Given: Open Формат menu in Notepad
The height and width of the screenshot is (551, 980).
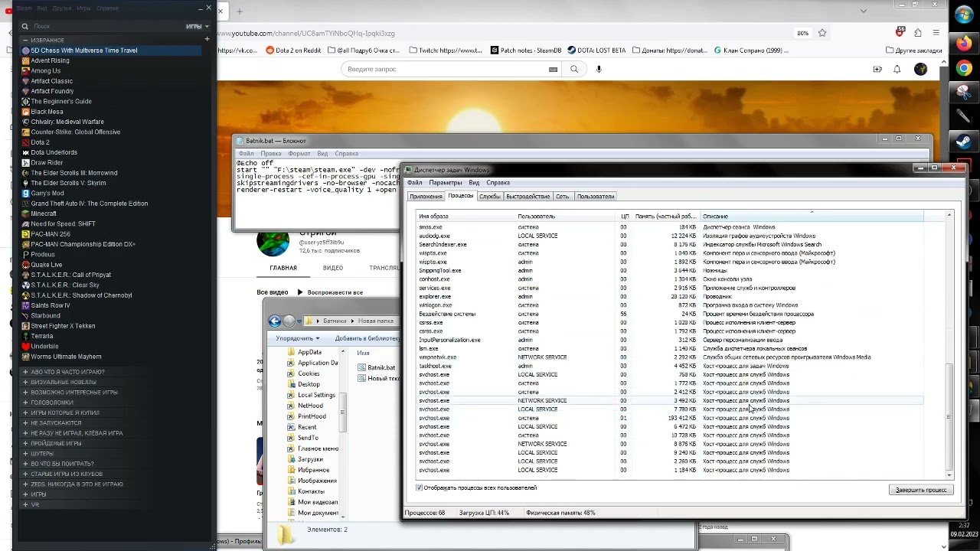Looking at the screenshot, I should point(299,154).
